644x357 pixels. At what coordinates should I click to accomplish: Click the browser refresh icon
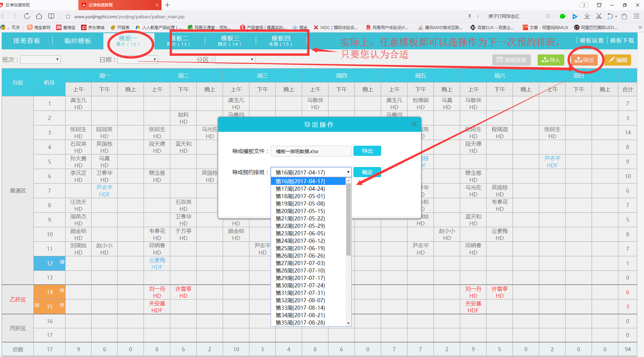pos(27,16)
